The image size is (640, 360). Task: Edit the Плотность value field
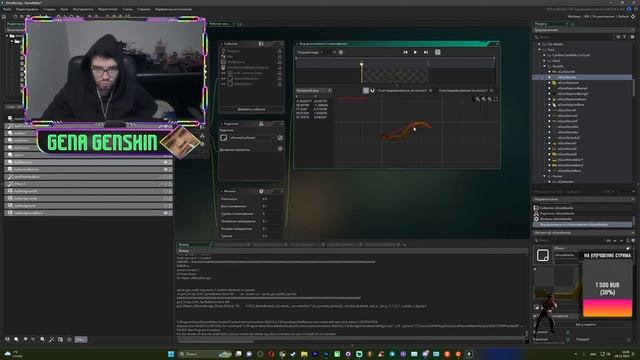pyautogui.click(x=271, y=199)
